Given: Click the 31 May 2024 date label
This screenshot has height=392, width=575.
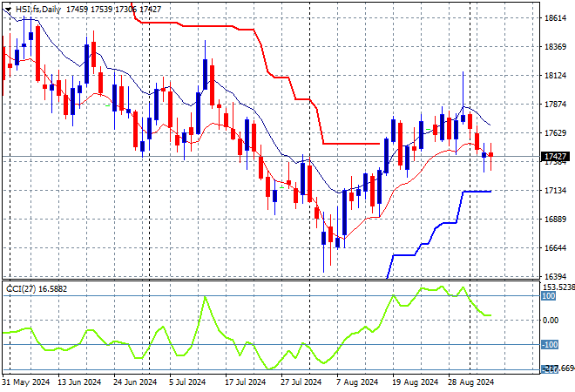Looking at the screenshot, I should (x=26, y=382).
